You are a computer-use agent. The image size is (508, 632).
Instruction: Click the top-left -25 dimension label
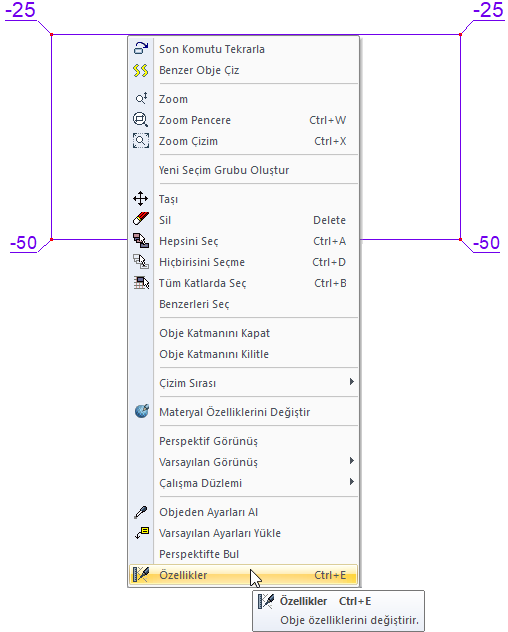click(x=21, y=10)
